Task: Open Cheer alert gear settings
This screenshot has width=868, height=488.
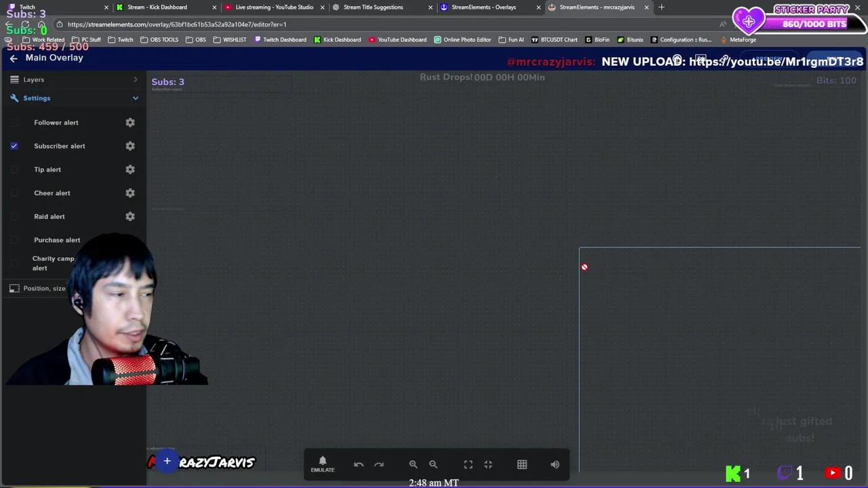Action: coord(130,193)
